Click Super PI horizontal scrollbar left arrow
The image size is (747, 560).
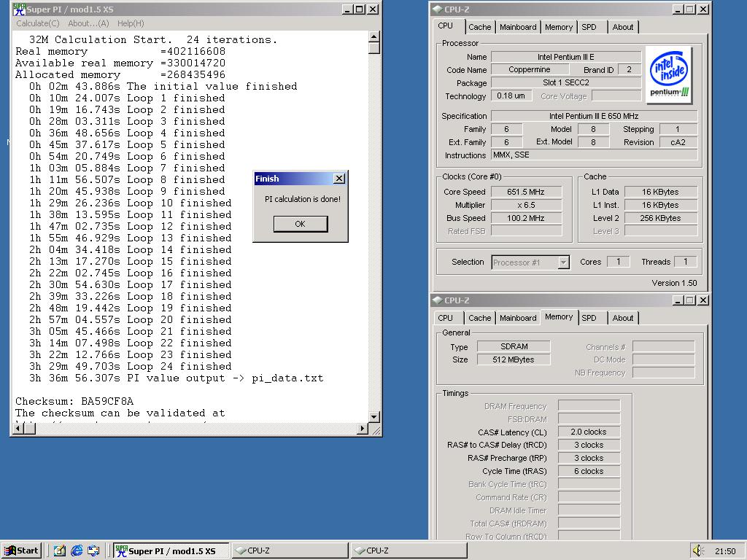18,429
